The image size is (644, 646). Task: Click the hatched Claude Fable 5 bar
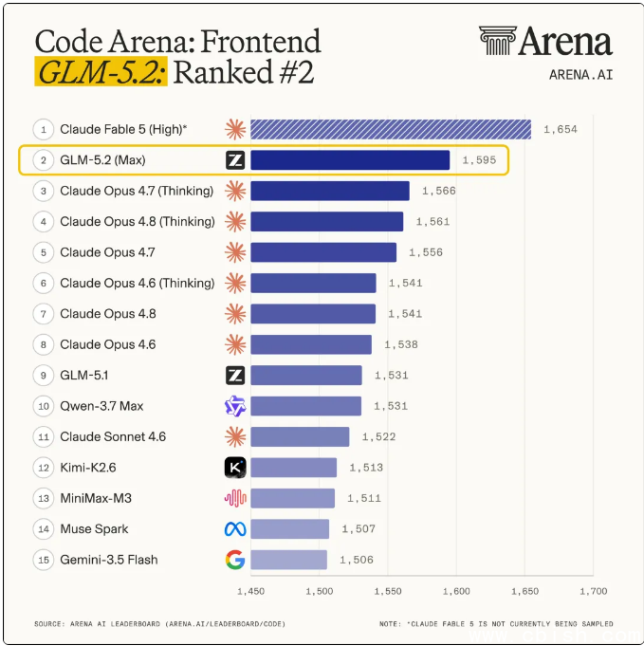(391, 129)
